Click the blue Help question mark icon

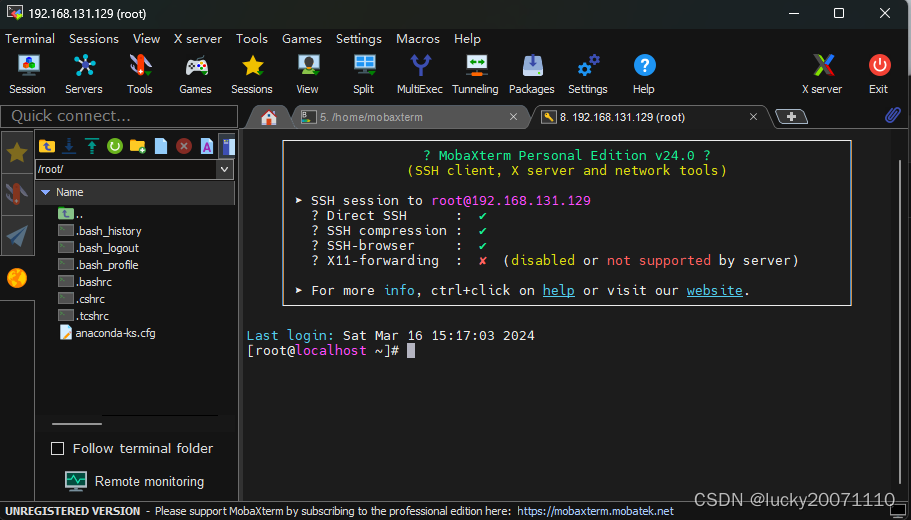644,65
